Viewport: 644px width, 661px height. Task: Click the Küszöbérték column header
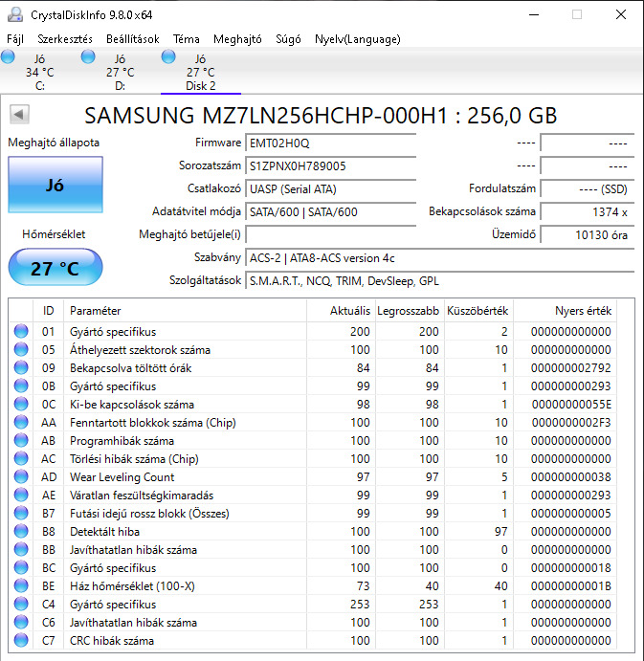tap(478, 311)
